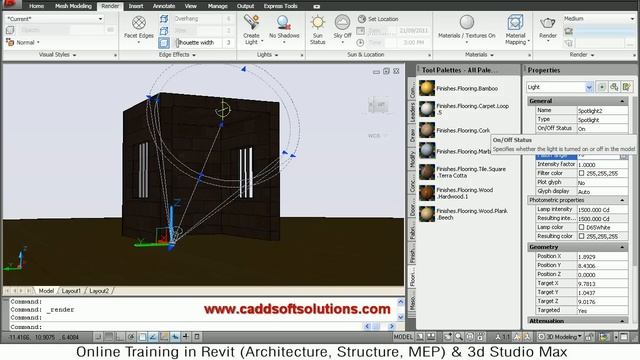The image size is (640, 360).
Task: Click the Resulting color 255,255,255 swatch
Action: click(x=582, y=236)
